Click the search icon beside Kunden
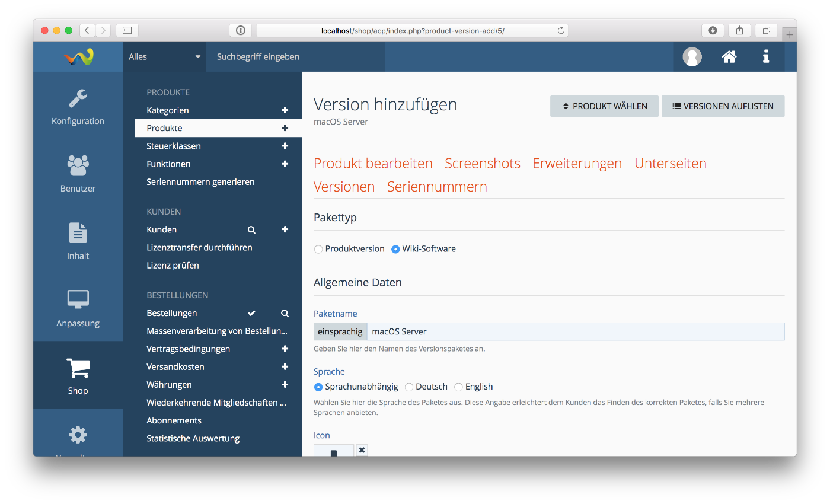Screen dimensions: 830x504 point(251,229)
